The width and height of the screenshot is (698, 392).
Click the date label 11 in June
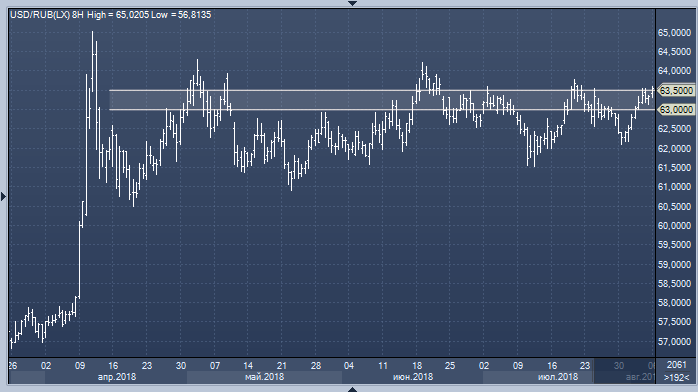(383, 365)
